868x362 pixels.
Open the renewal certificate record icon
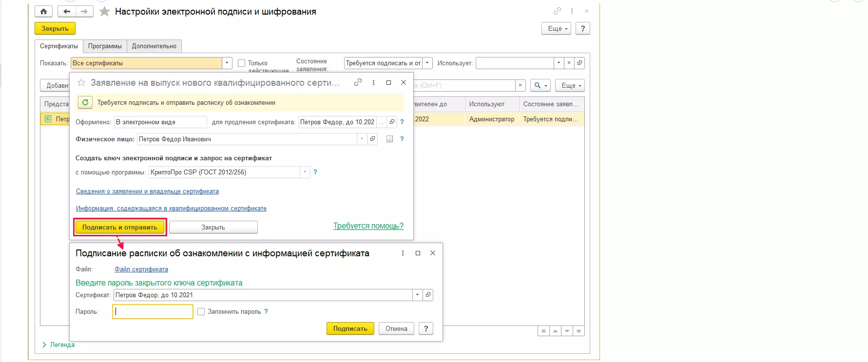pos(392,122)
